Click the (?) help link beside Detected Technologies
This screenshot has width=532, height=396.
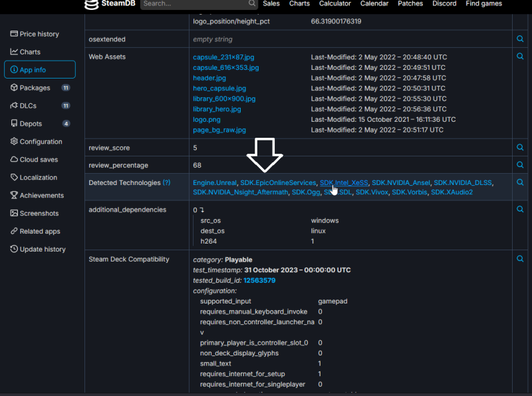(x=166, y=183)
